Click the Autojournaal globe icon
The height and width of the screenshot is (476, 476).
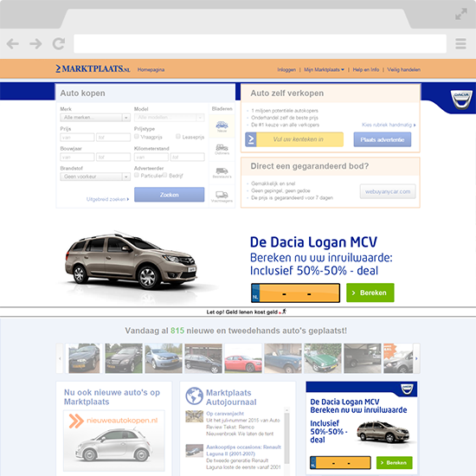194,396
